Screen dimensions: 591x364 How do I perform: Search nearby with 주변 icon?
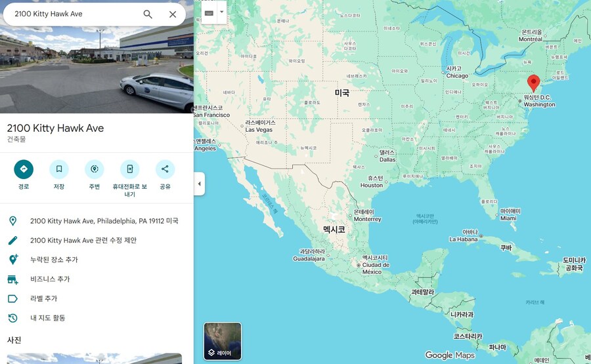pos(94,169)
